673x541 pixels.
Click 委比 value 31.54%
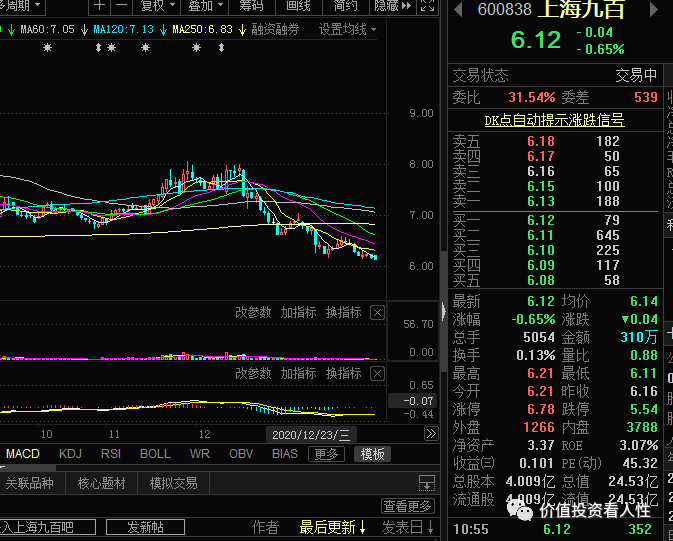(x=532, y=97)
